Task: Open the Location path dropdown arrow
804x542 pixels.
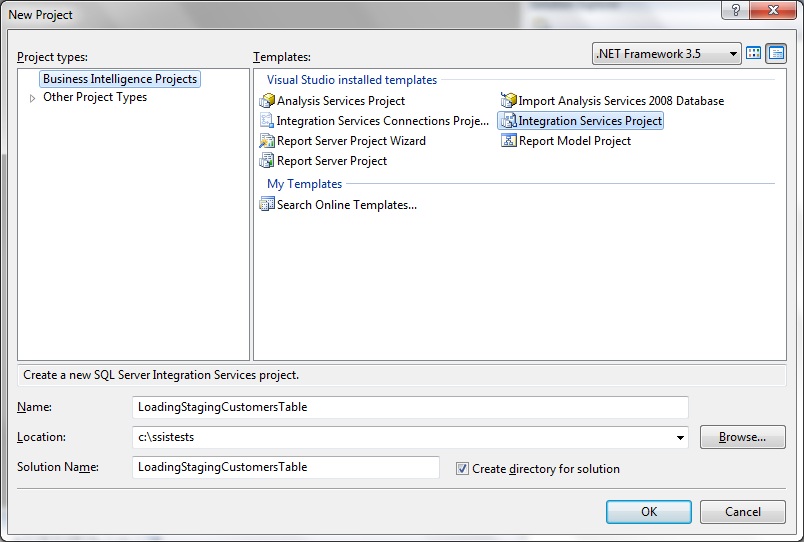Action: [680, 437]
